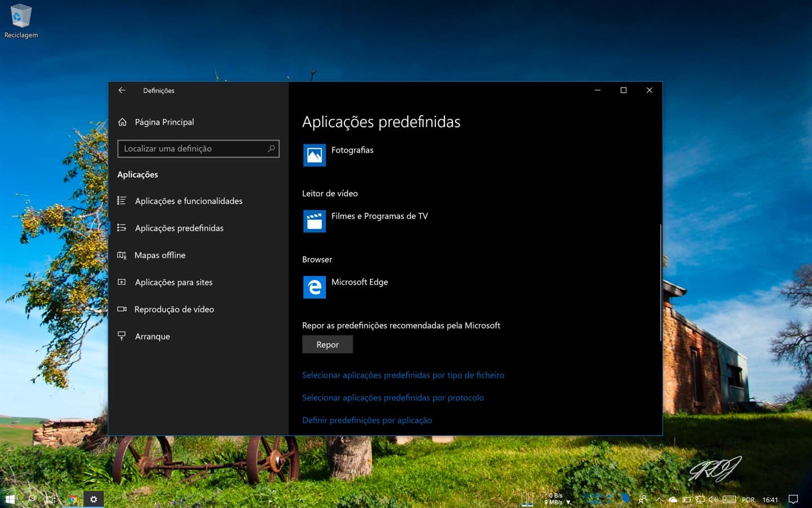Select Arranque in the sidebar
Screen dimensions: 812x508
(x=152, y=336)
